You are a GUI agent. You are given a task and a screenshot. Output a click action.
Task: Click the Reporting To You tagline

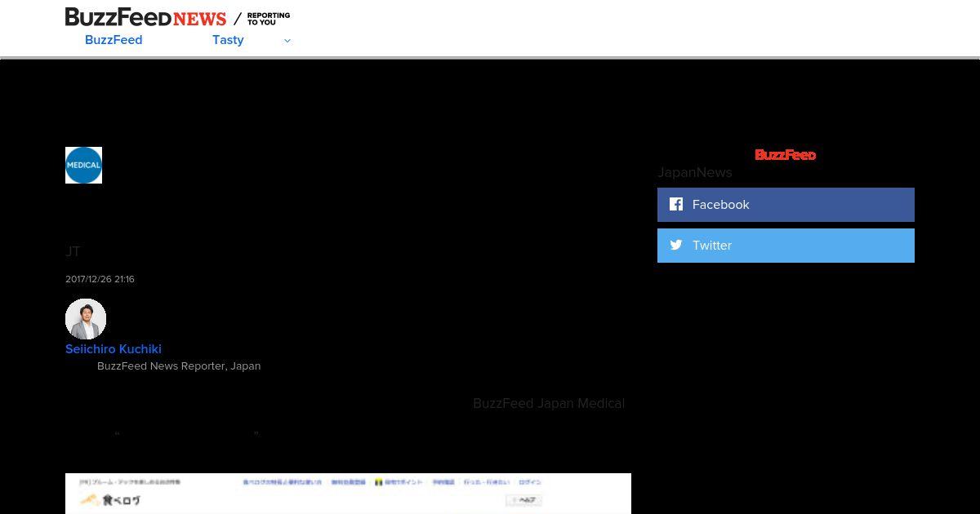coord(269,19)
